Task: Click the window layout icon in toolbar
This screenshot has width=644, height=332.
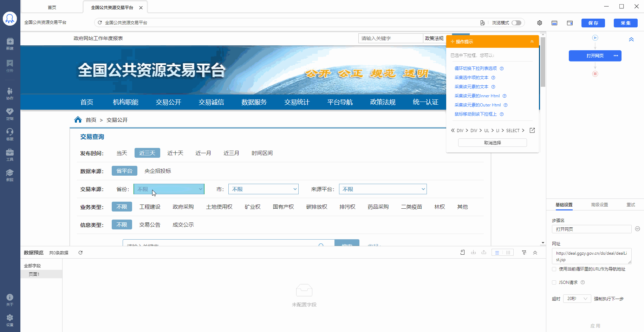Action: click(570, 23)
